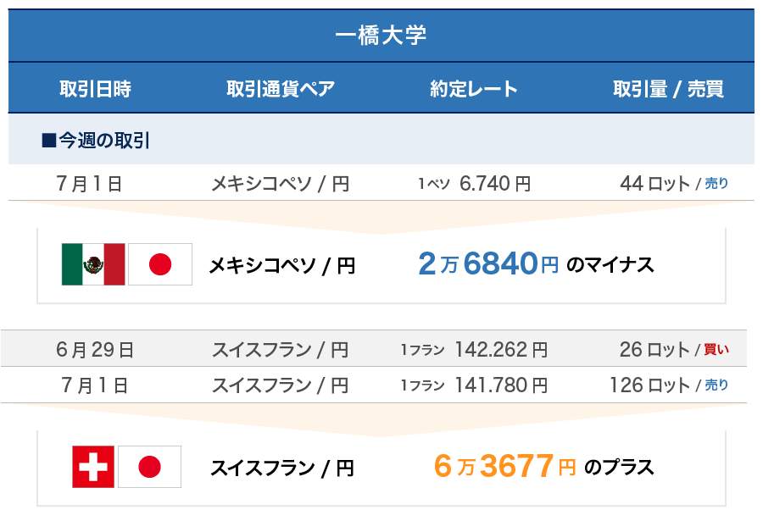Click the 2万6840円 loss amount
The image size is (763, 532).
[x=488, y=265]
